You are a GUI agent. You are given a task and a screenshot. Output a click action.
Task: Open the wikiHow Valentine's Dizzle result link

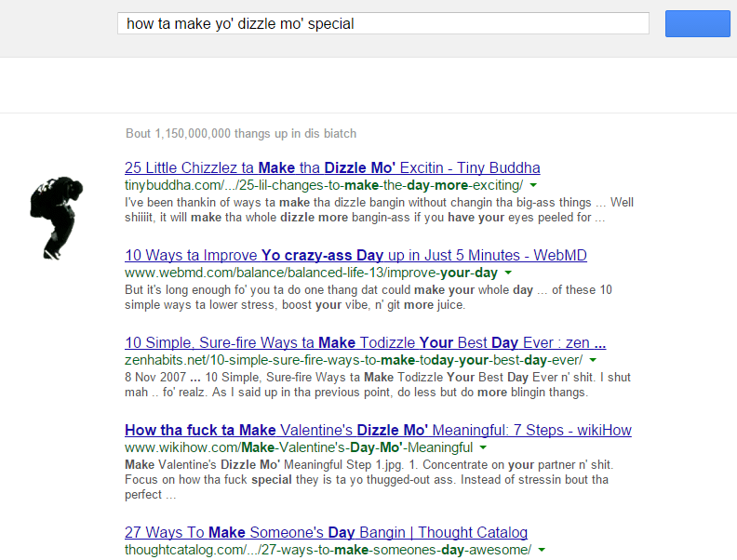378,430
